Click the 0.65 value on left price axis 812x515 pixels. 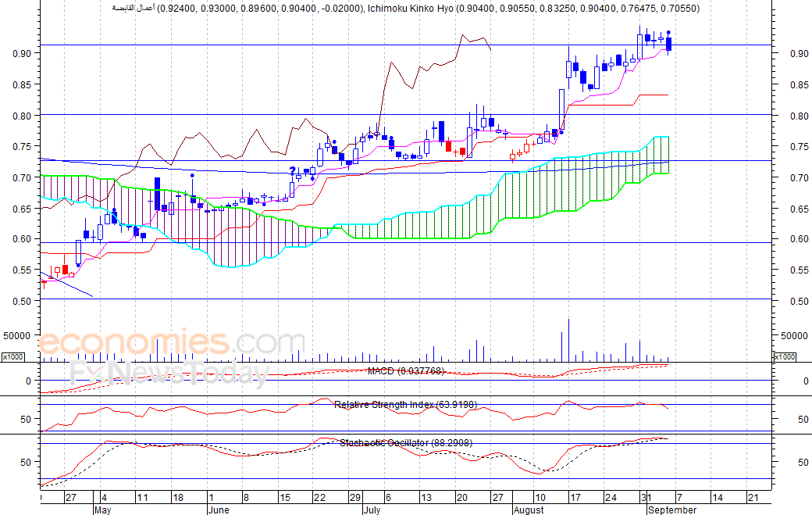(x=23, y=209)
